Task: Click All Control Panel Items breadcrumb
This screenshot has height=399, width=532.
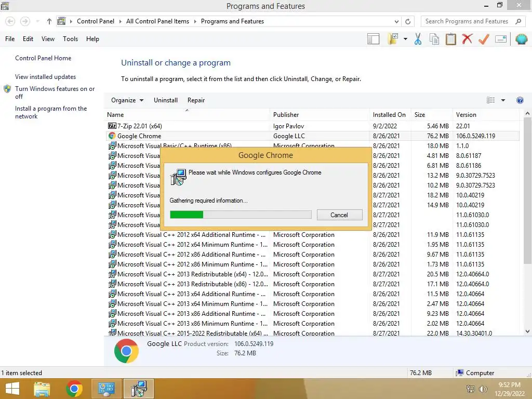Action: [x=157, y=21]
